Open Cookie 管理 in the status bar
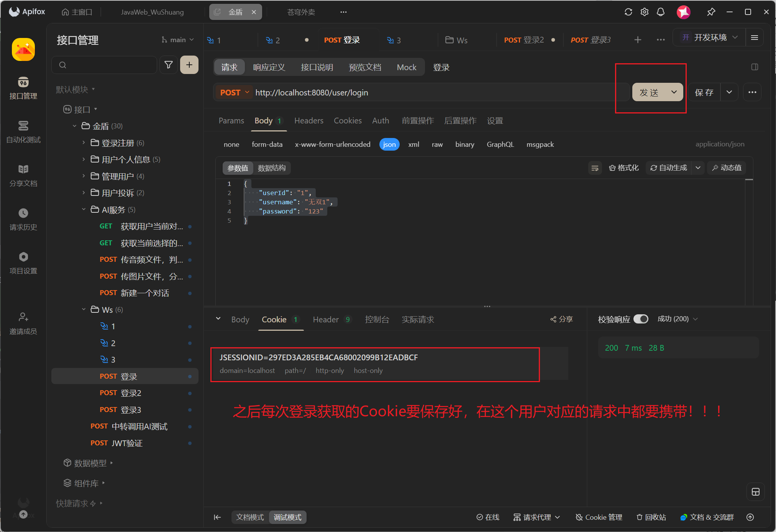Image resolution: width=776 pixels, height=532 pixels. point(599,517)
